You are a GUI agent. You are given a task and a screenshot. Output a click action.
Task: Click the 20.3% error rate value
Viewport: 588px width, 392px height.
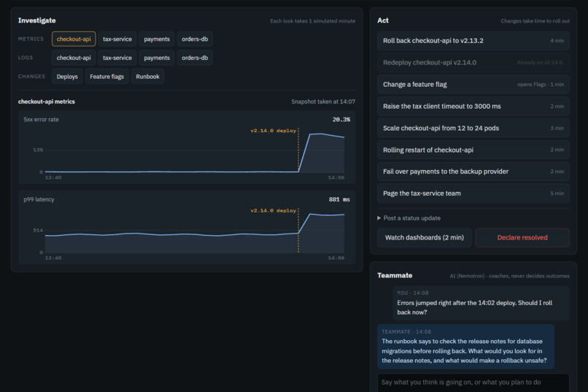341,119
